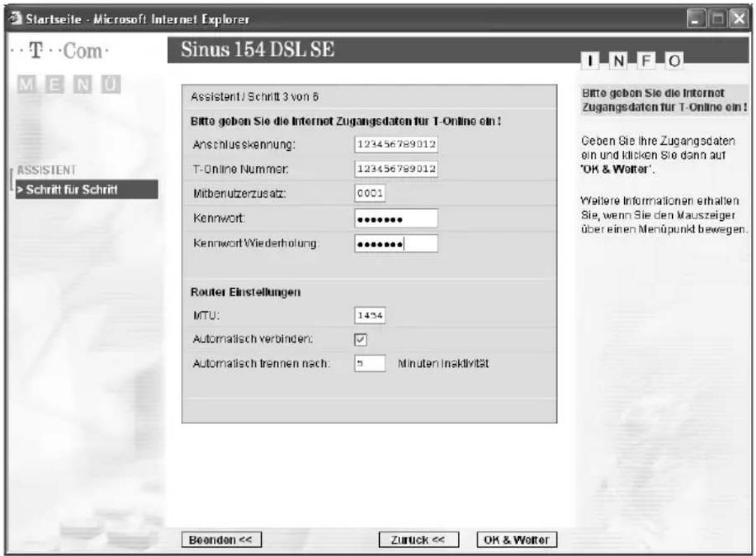Click the 'Router Einstellungen' heading text
Viewport: 756px width, 556px height.
pos(245,292)
